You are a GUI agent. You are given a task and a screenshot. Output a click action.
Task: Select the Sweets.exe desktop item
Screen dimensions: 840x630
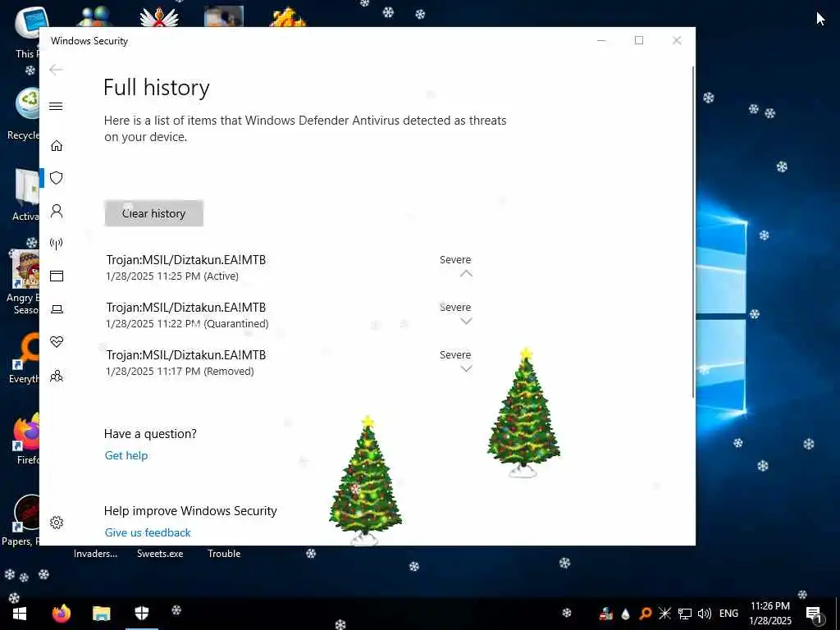point(160,554)
